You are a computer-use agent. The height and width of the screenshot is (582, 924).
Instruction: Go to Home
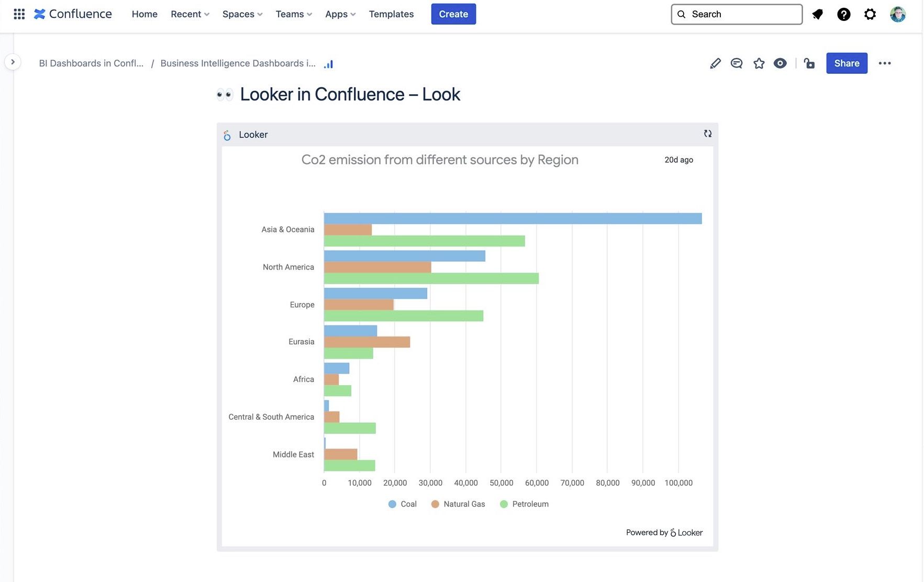point(144,14)
